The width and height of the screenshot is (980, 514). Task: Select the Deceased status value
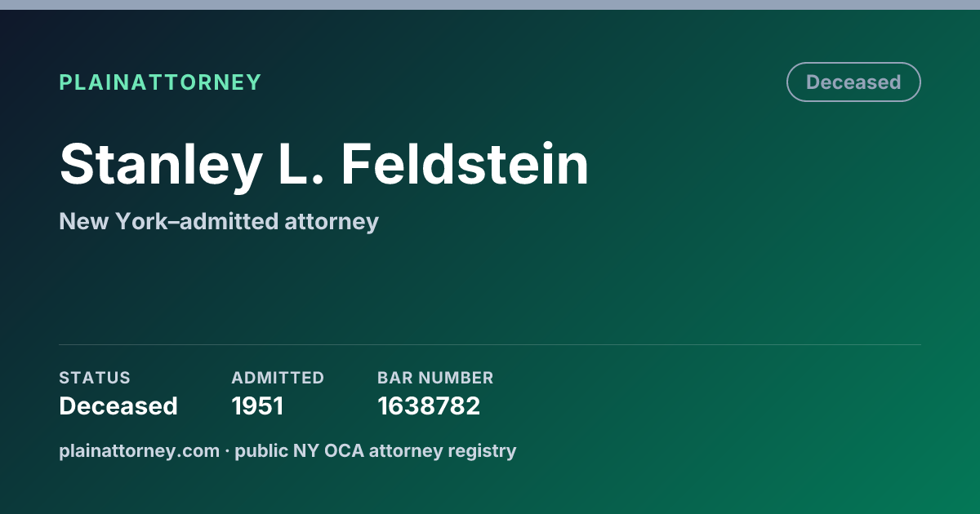tap(118, 405)
